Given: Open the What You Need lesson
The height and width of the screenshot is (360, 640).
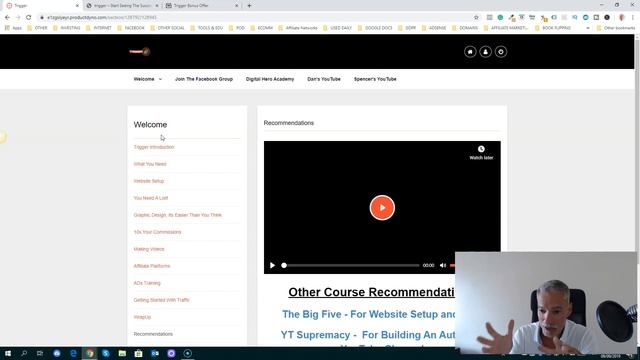Looking at the screenshot, I should pos(150,164).
